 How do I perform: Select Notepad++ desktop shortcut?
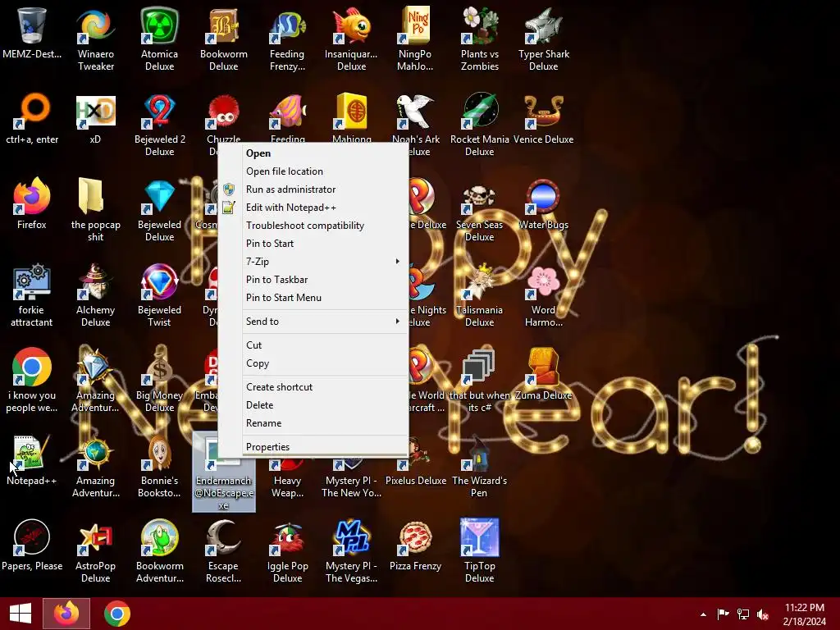pyautogui.click(x=32, y=452)
